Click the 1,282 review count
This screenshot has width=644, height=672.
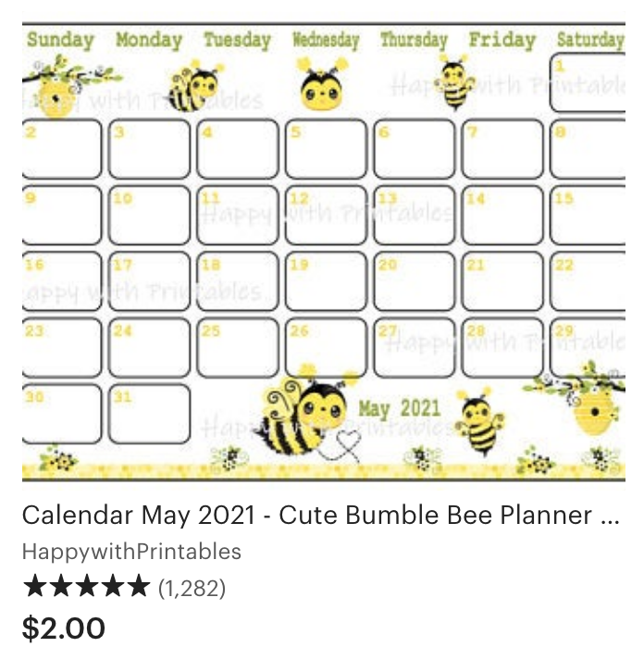(x=192, y=587)
